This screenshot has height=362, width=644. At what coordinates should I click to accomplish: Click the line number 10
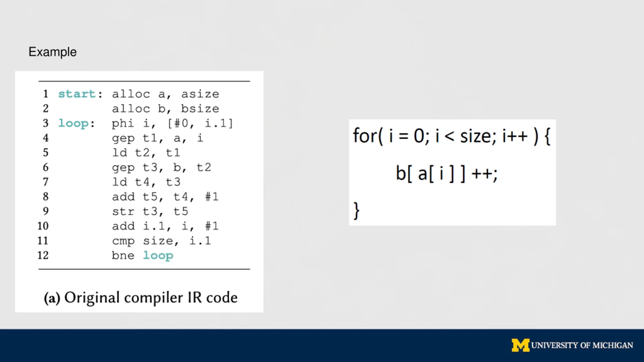(43, 226)
